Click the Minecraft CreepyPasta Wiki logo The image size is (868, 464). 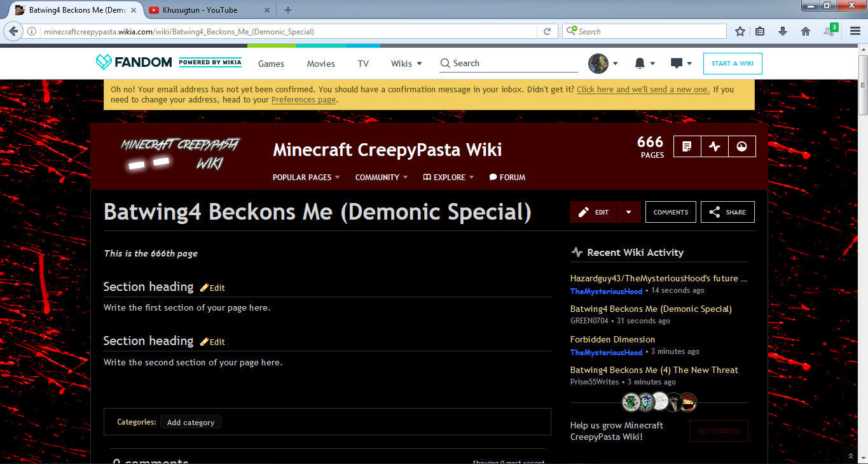click(179, 155)
